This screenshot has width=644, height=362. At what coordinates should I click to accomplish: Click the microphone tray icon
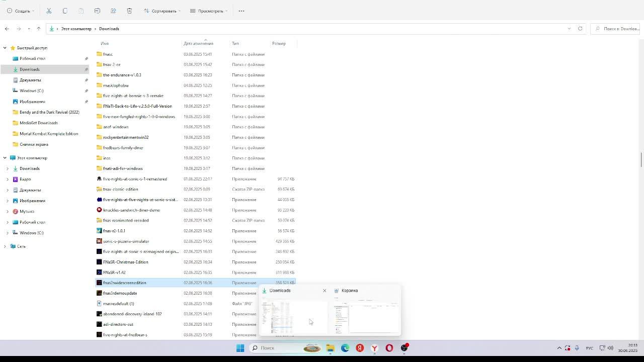(577, 348)
